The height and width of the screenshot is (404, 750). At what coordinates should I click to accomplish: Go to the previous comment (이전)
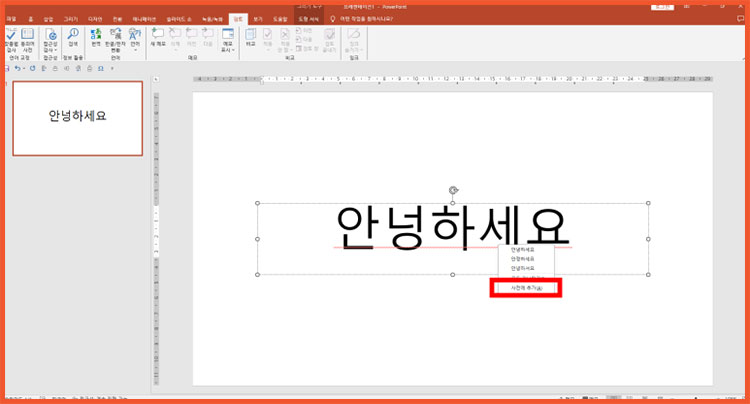coord(191,37)
